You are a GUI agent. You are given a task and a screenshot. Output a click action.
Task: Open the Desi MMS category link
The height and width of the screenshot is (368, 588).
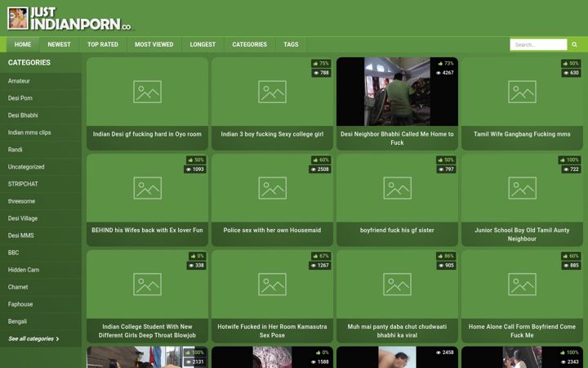click(41, 236)
